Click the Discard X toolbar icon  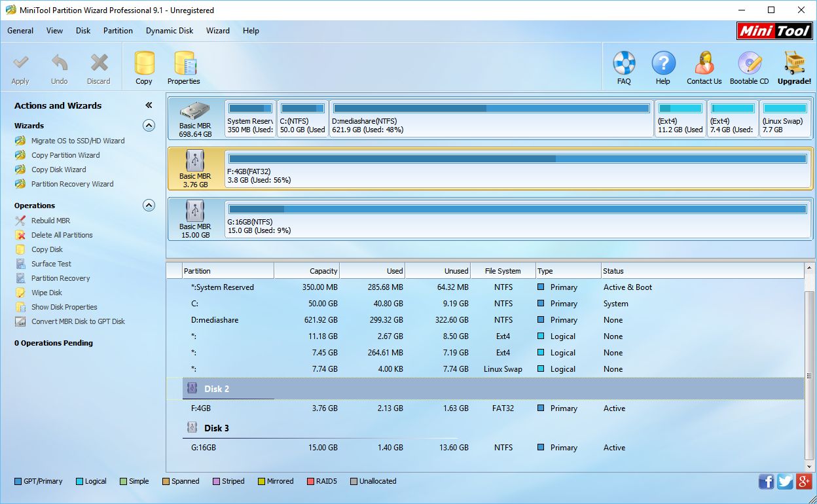tap(99, 63)
